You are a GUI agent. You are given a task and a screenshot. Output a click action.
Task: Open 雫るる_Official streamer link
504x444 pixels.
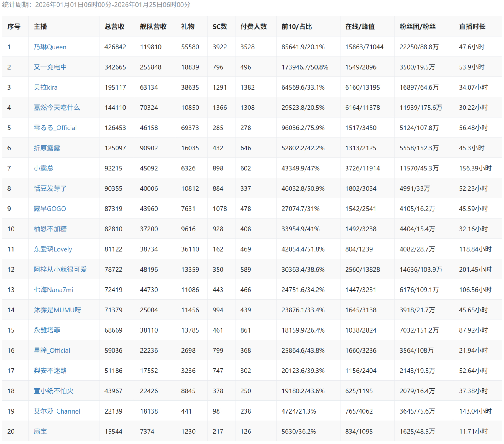[x=55, y=128]
